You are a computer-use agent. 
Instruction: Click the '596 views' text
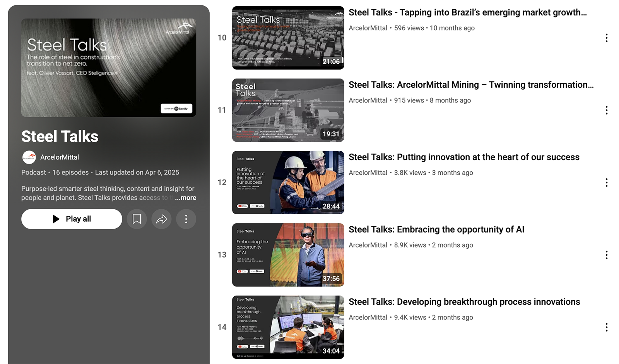409,28
